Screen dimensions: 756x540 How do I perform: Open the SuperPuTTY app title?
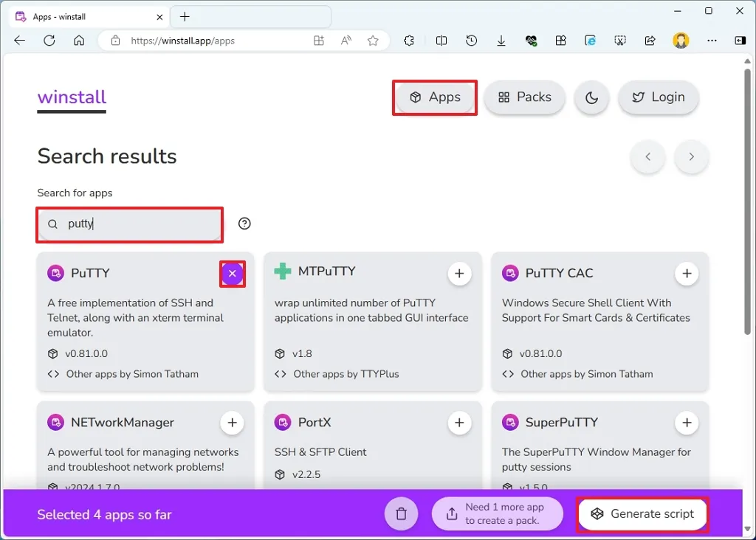(x=561, y=423)
